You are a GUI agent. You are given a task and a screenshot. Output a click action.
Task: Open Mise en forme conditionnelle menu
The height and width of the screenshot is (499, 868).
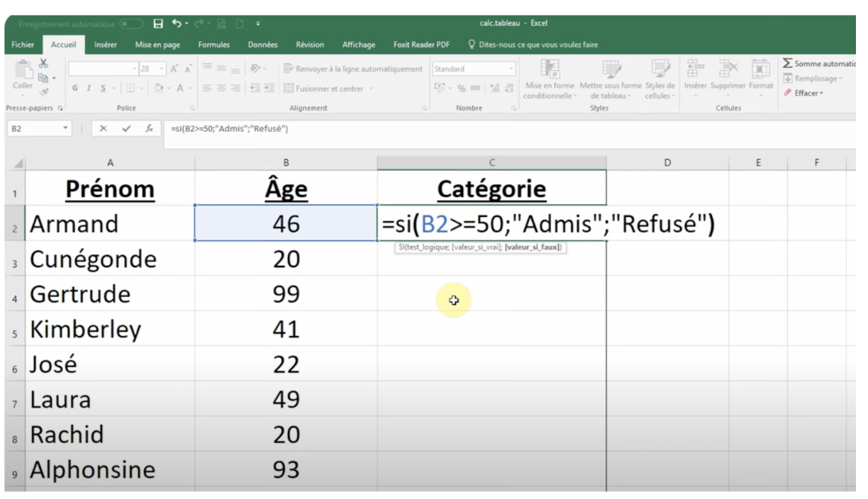[x=550, y=79]
